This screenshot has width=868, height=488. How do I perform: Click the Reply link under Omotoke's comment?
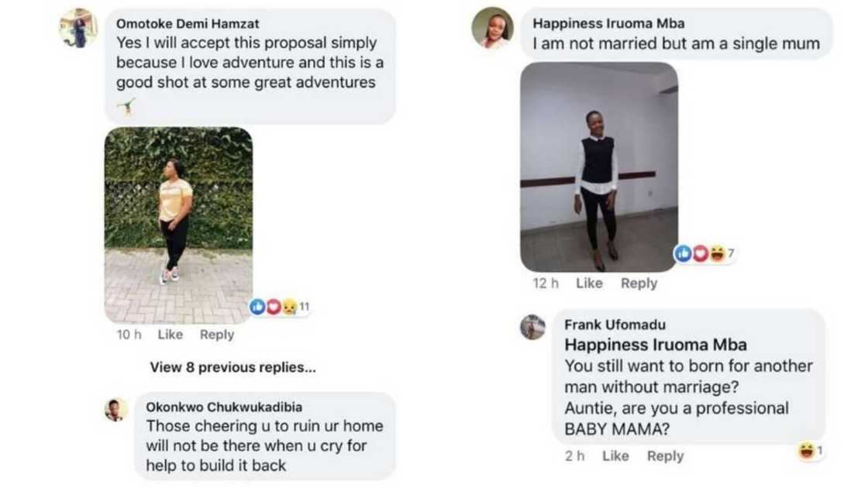tap(216, 334)
